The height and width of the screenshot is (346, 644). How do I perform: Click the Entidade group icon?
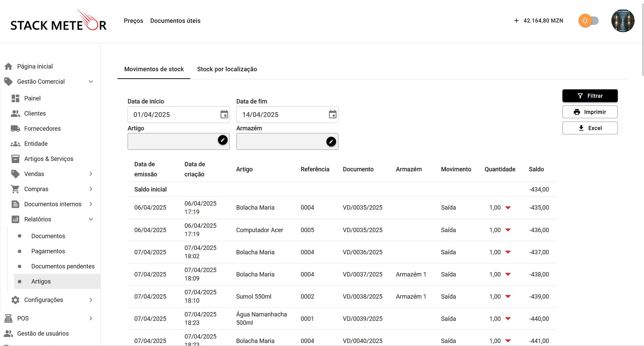coord(15,144)
